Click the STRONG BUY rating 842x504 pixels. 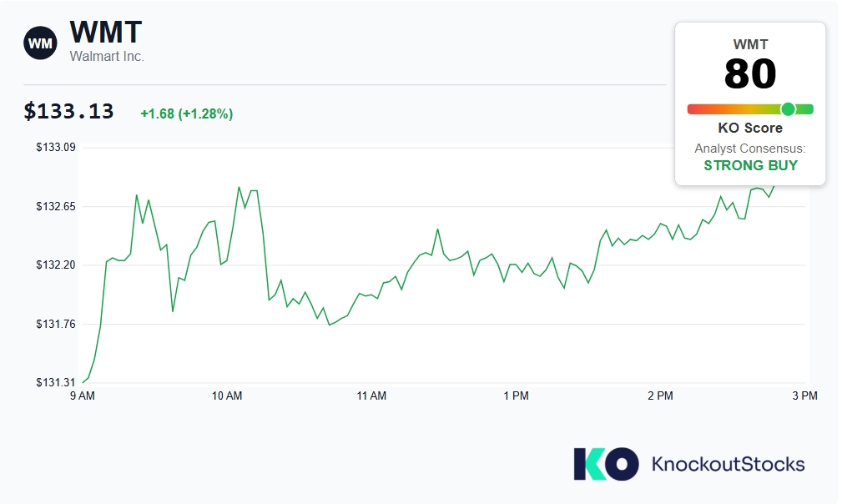click(751, 165)
